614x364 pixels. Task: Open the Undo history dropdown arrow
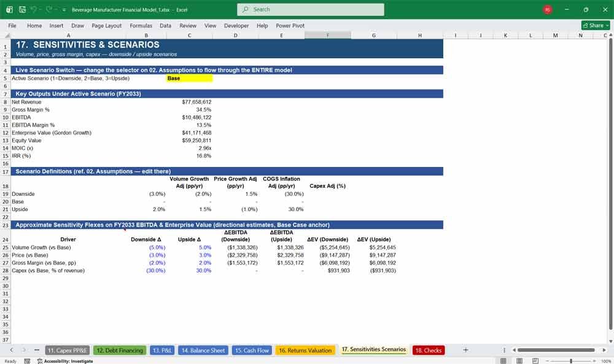click(x=41, y=10)
